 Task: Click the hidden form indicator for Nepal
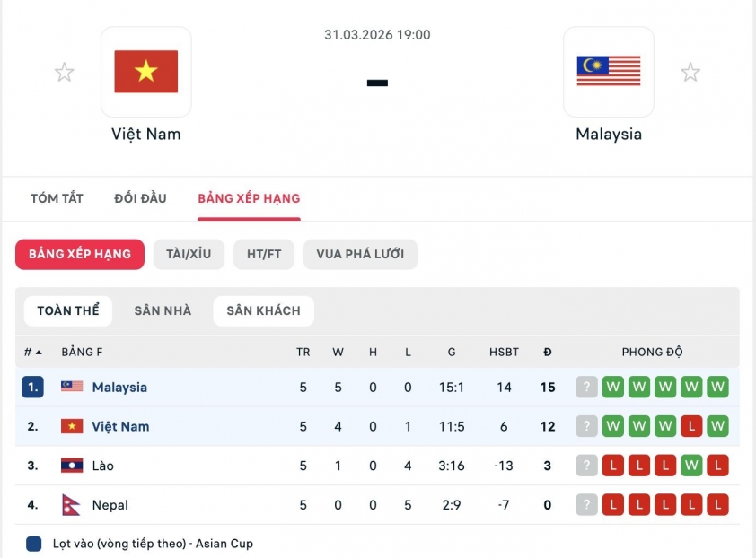click(586, 503)
